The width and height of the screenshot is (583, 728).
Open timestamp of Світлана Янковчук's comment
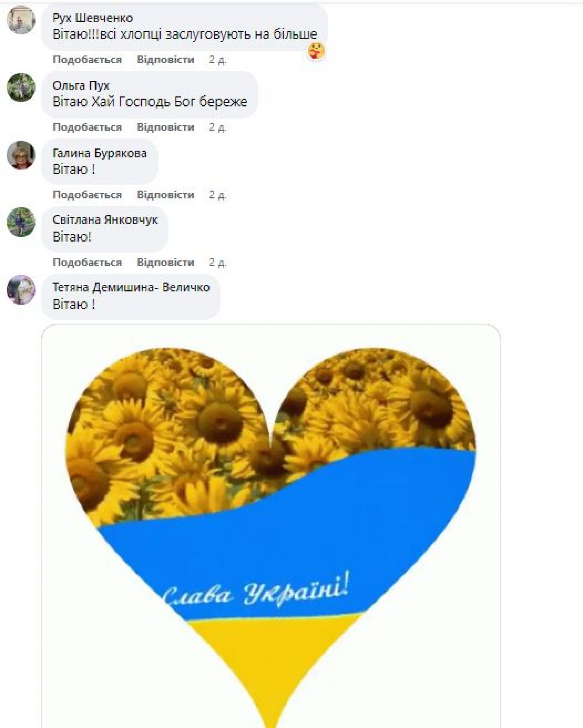(x=217, y=262)
